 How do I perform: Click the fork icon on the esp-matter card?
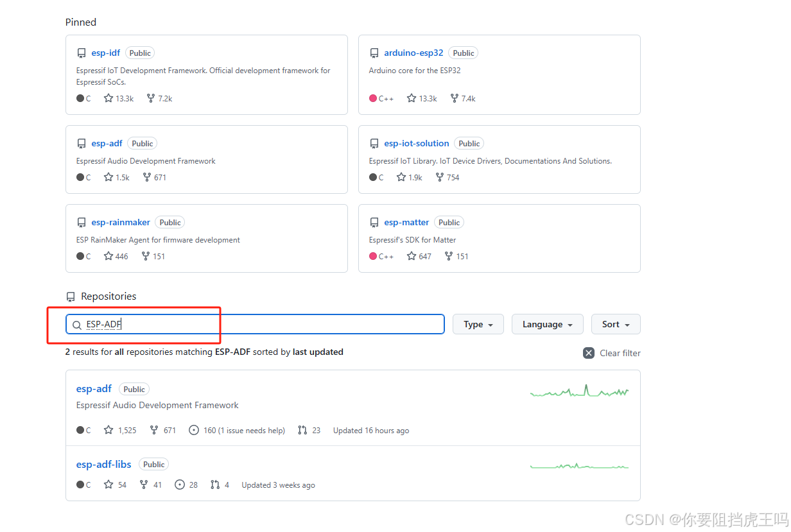click(x=449, y=256)
